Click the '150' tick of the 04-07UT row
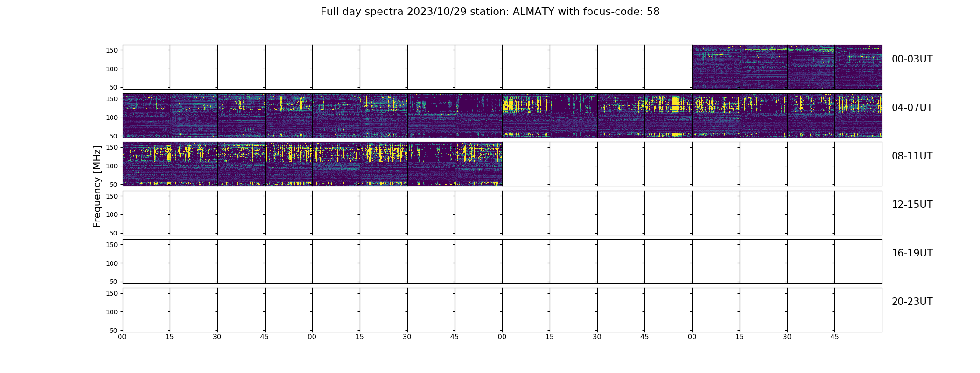The width and height of the screenshot is (980, 373). (112, 99)
